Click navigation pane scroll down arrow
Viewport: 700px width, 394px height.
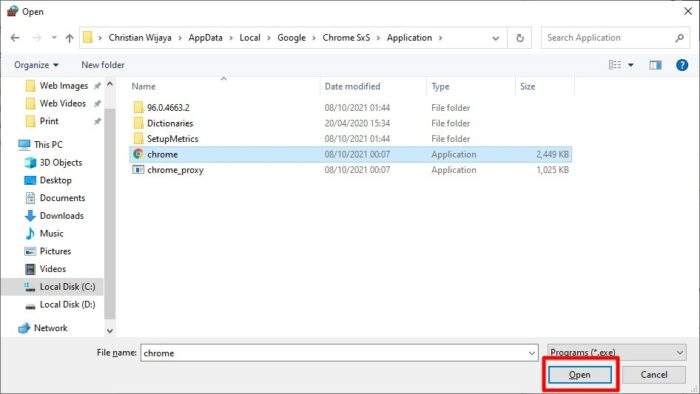(x=110, y=331)
